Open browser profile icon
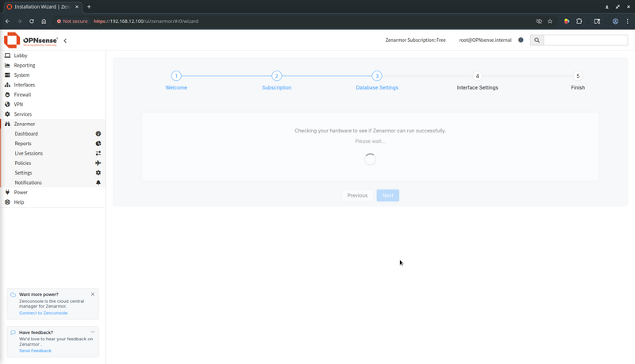The image size is (635, 364). pyautogui.click(x=615, y=21)
